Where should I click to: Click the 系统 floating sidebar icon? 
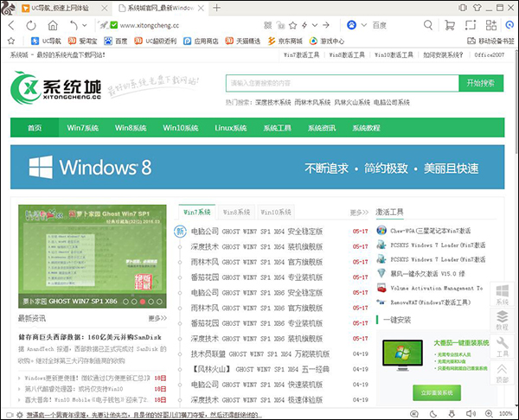point(502,295)
